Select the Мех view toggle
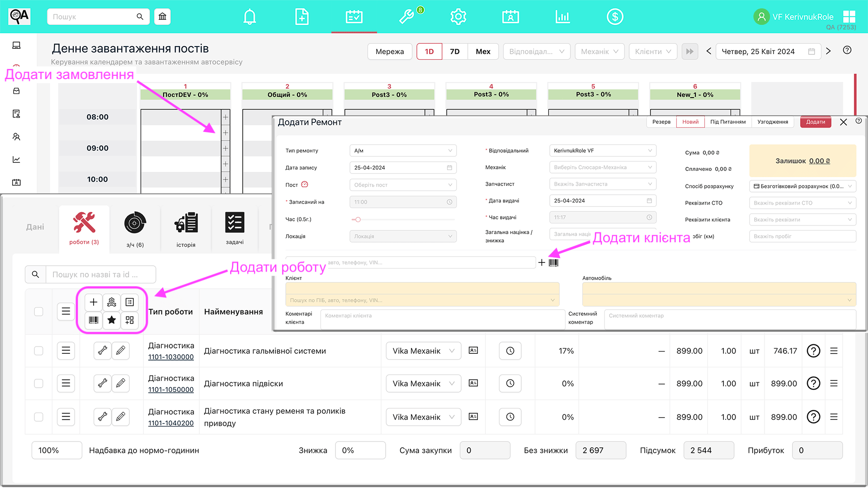Screen dimensions: 868x488 [483, 52]
